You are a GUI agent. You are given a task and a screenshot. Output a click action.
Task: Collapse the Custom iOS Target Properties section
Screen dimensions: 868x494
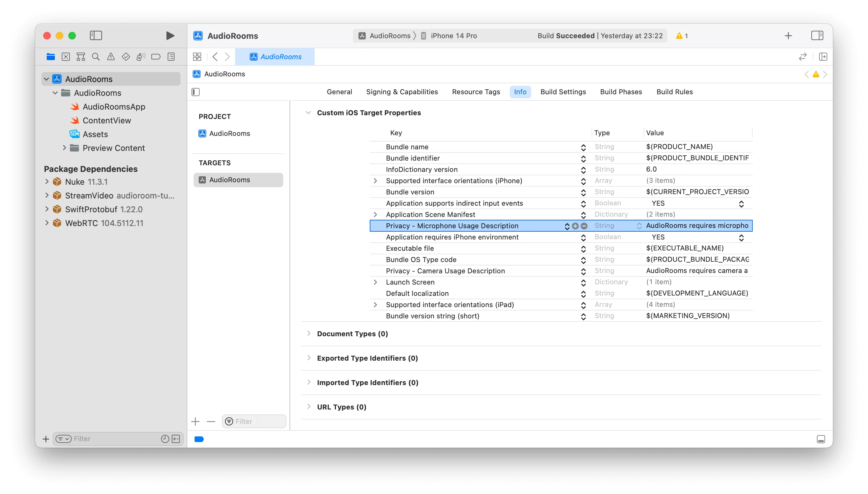pyautogui.click(x=308, y=112)
